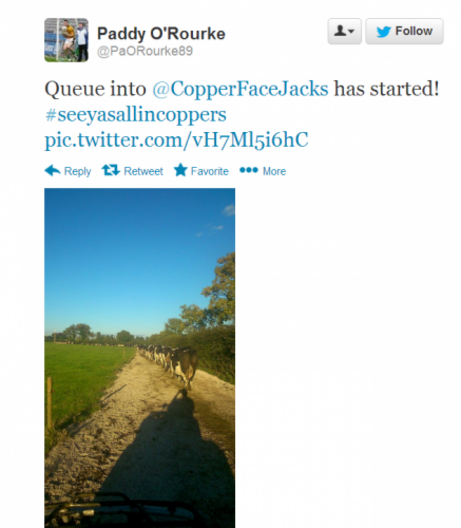Click the cows in the tweet photo
This screenshot has height=528, width=461.
point(168,364)
